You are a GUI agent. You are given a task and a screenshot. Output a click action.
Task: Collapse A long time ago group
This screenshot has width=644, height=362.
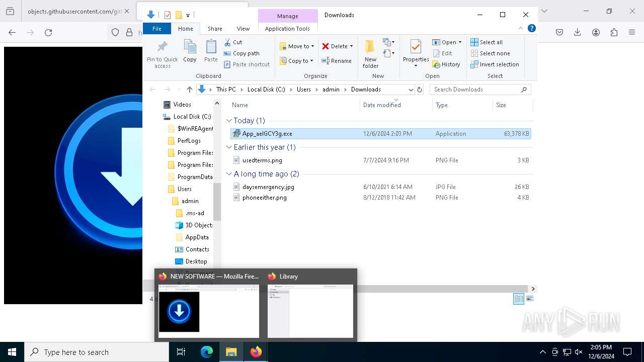[229, 174]
